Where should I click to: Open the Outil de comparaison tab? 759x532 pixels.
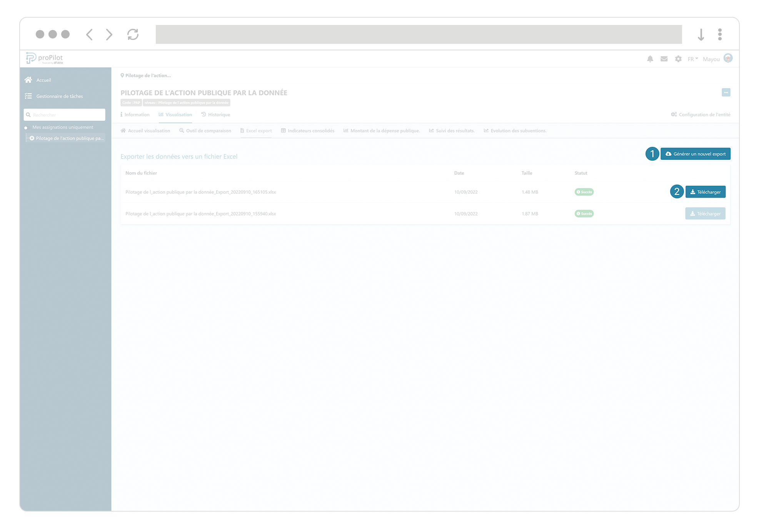coord(205,131)
